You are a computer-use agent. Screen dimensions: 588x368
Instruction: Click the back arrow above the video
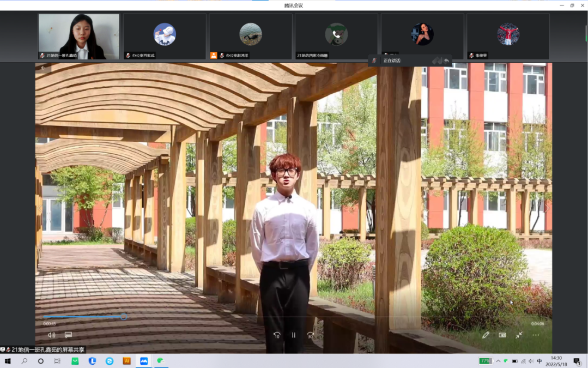coord(44,68)
